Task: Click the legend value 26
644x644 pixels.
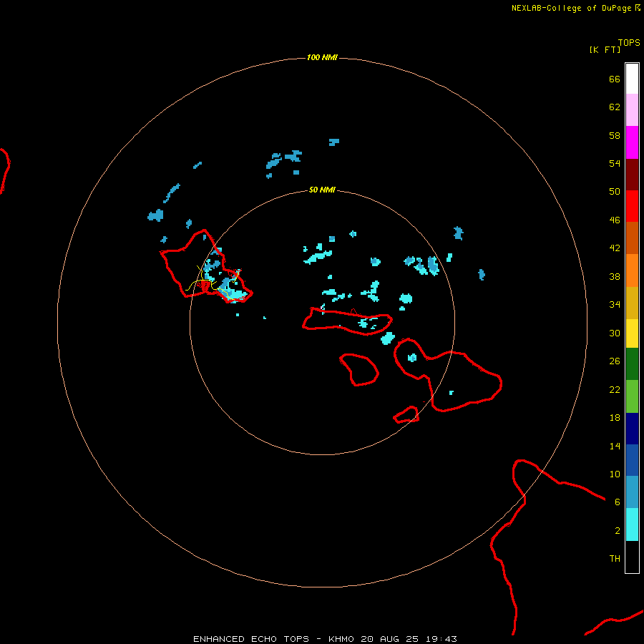Action: pos(615,361)
